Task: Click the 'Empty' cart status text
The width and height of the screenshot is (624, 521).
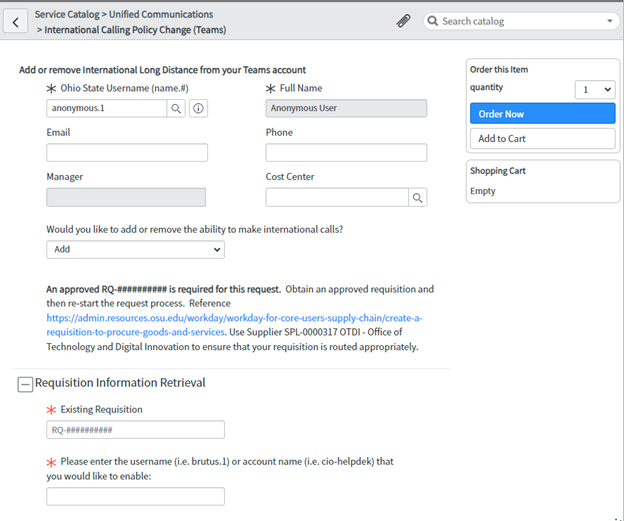Action: pyautogui.click(x=483, y=191)
